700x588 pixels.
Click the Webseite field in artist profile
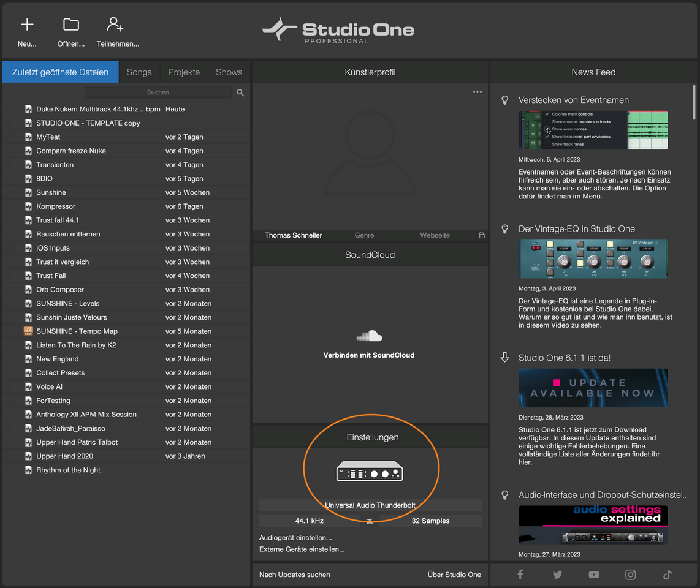click(x=435, y=235)
